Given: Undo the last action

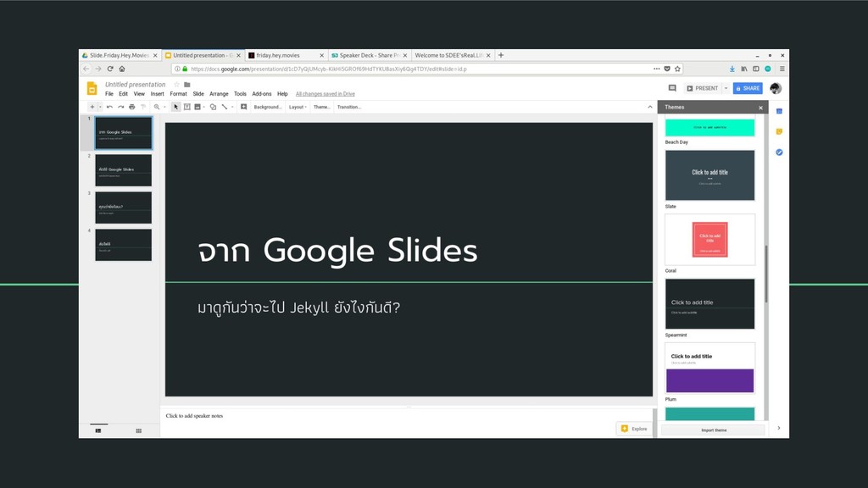Looking at the screenshot, I should [109, 107].
